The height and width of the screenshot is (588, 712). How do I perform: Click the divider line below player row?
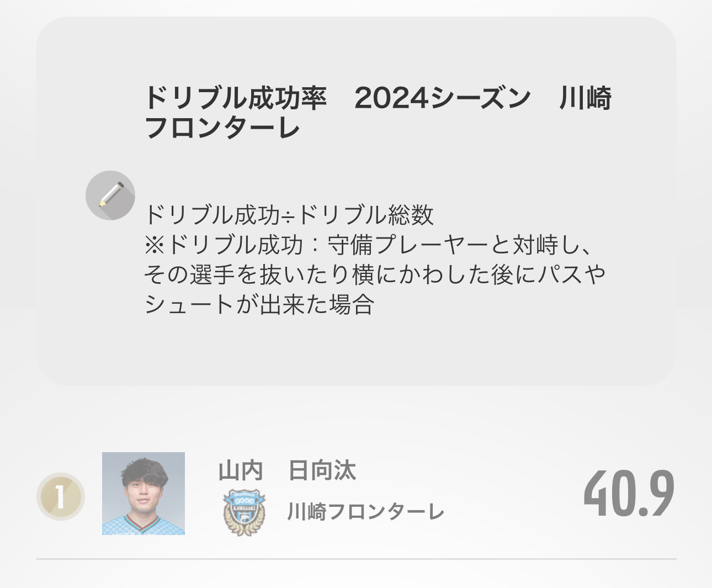pos(356,559)
